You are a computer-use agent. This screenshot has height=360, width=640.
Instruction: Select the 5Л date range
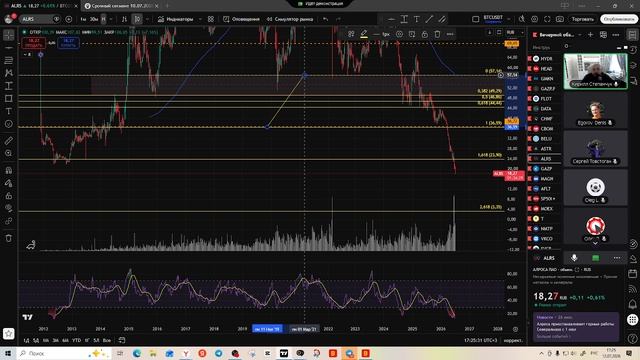point(96,340)
